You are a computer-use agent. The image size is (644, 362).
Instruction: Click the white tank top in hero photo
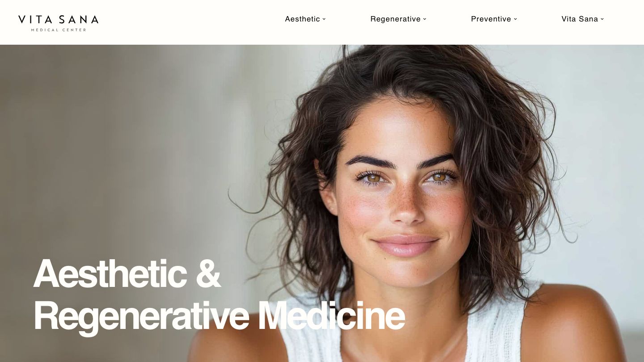click(x=492, y=331)
